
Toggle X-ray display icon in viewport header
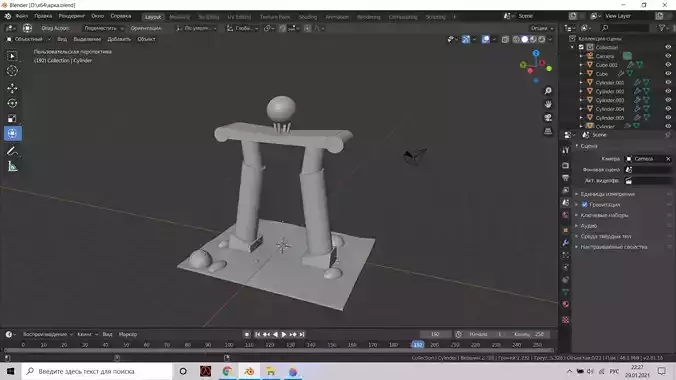click(505, 40)
